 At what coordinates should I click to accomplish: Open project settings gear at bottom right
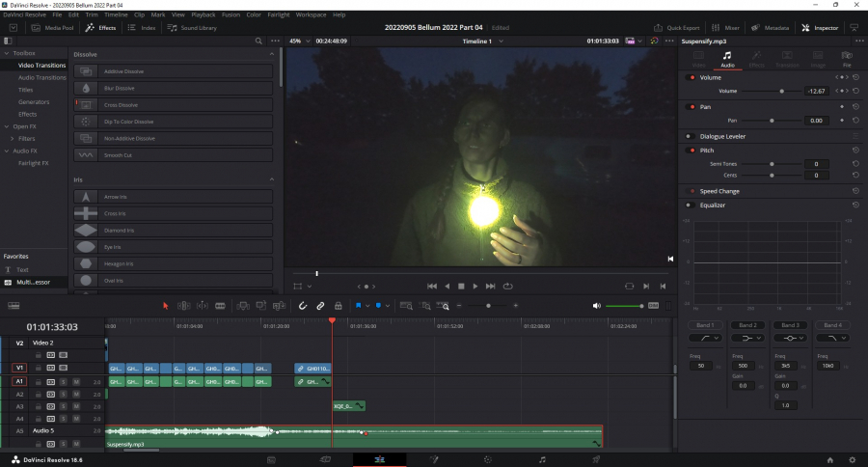pyautogui.click(x=852, y=459)
